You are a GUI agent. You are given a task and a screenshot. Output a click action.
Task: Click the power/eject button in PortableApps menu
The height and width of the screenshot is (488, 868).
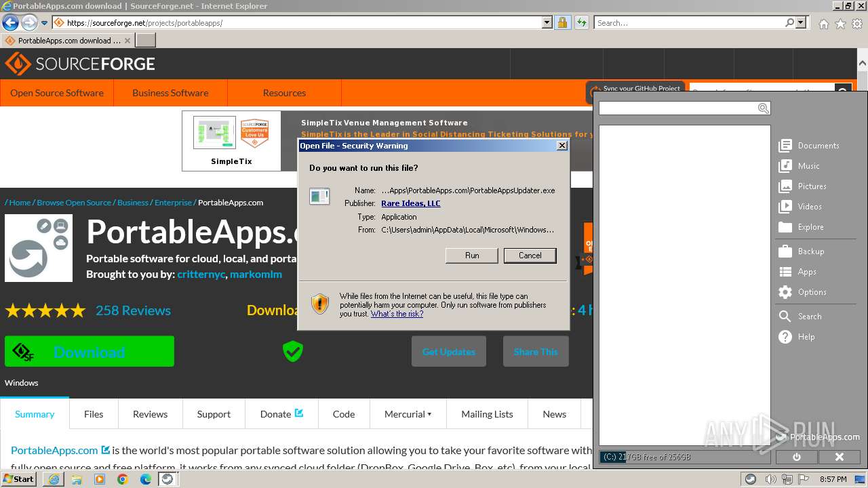[x=796, y=457]
